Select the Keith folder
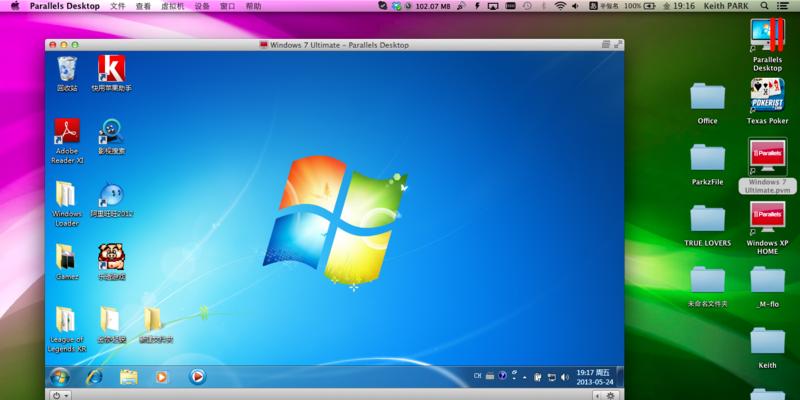The image size is (800, 400). point(767,348)
